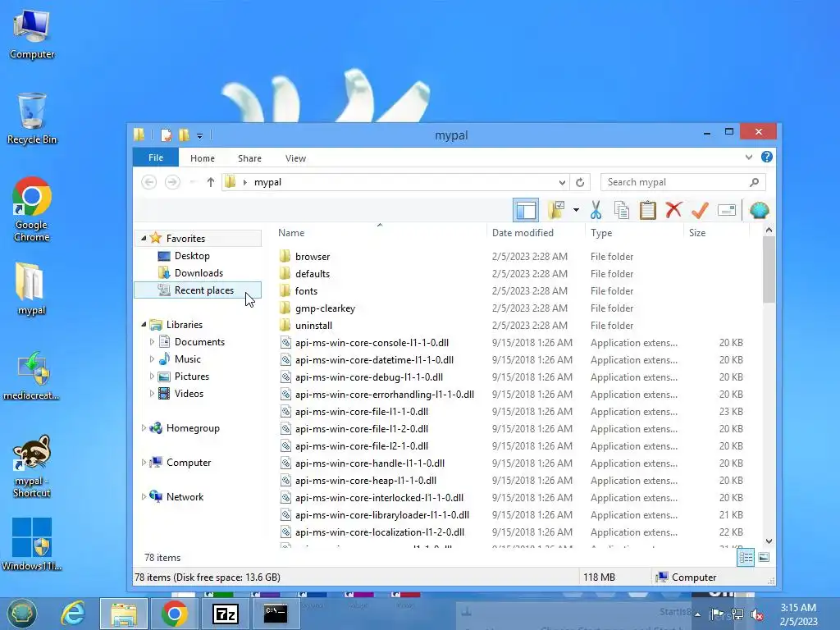Image resolution: width=840 pixels, height=630 pixels.
Task: Open the View ribbon tab
Action: click(295, 158)
